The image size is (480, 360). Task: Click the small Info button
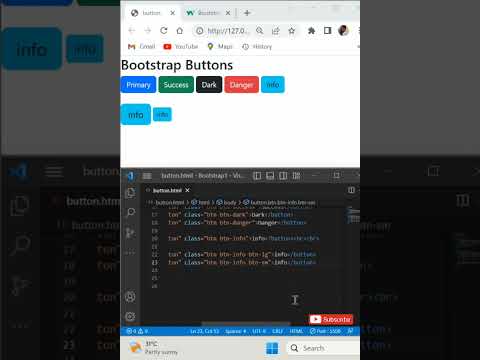[x=162, y=114]
